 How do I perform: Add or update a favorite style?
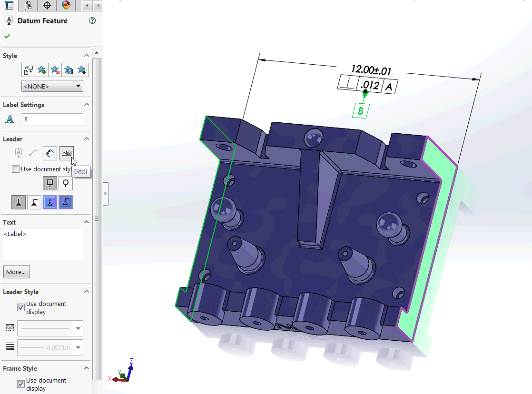[x=41, y=70]
